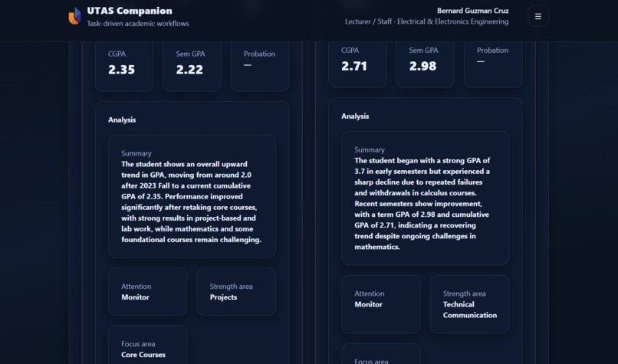Screen dimensions: 618x364
Task: Click the Attention Monitor card left of Projects
Action: pyautogui.click(x=148, y=291)
